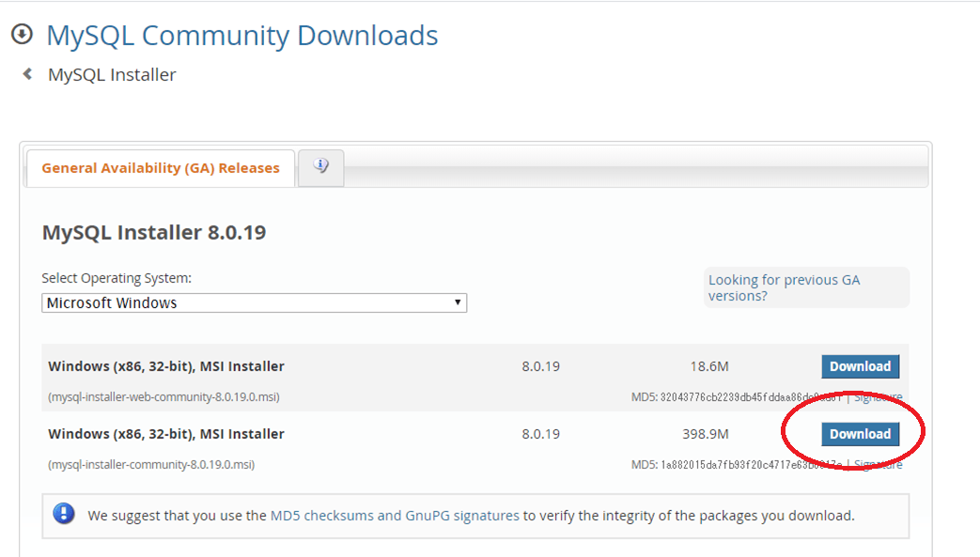Open the info icon tab

pyautogui.click(x=320, y=167)
